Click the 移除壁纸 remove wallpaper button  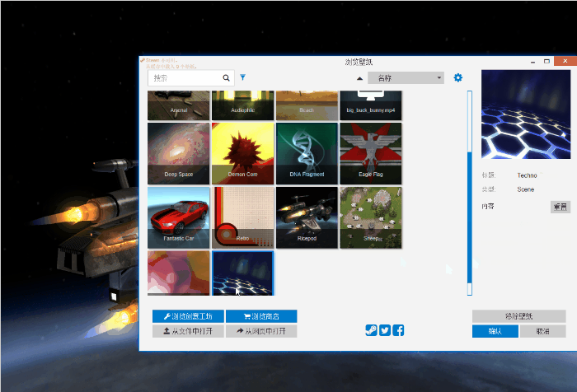pos(518,316)
